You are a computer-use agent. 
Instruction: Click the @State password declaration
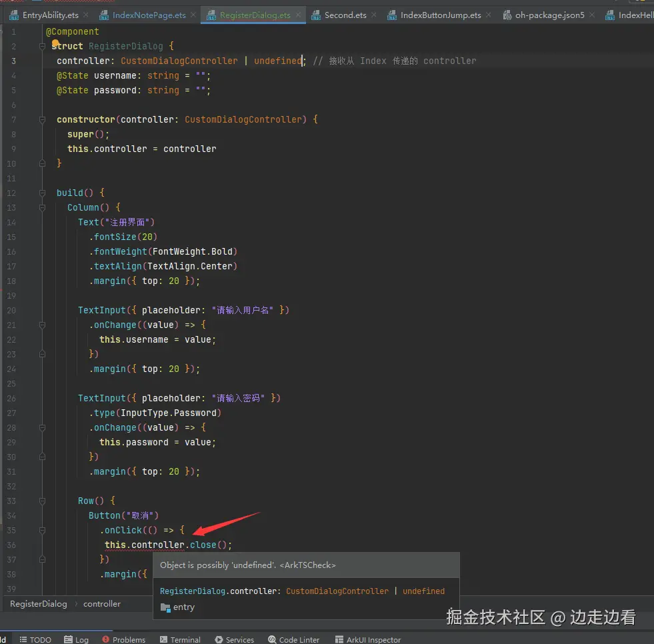coord(133,90)
